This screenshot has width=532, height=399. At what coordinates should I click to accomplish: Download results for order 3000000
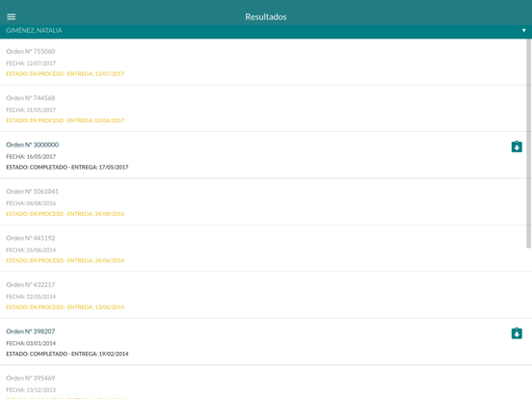coord(517,146)
